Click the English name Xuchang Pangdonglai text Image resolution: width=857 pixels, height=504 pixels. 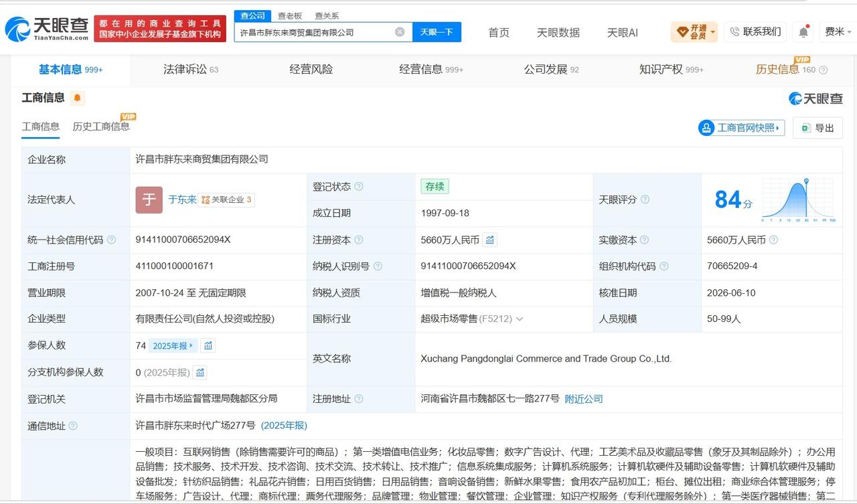tap(546, 359)
